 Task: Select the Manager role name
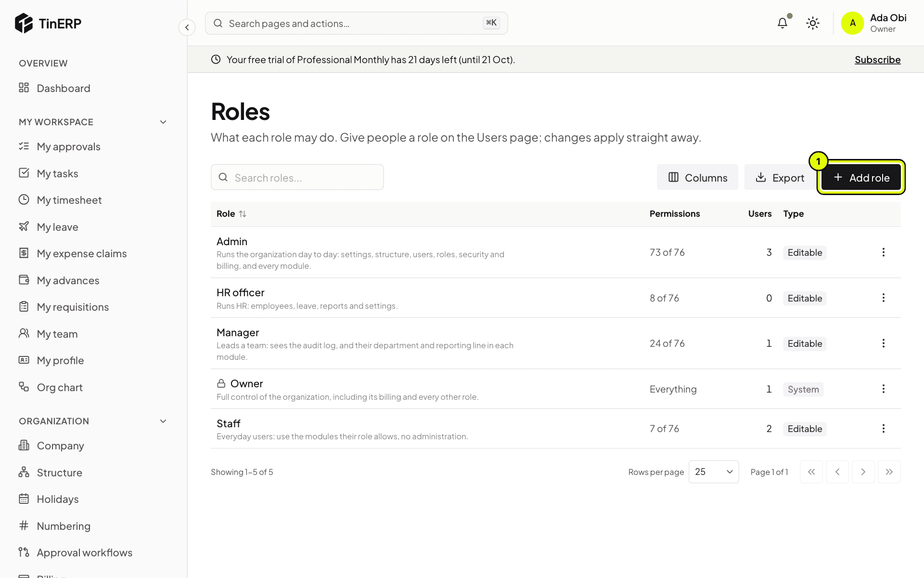tap(238, 332)
